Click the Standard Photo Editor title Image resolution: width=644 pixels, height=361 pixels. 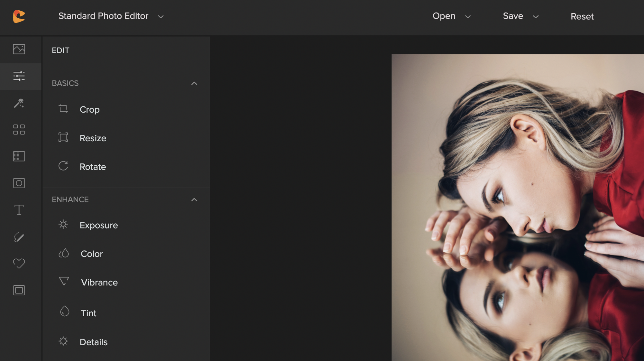[103, 16]
